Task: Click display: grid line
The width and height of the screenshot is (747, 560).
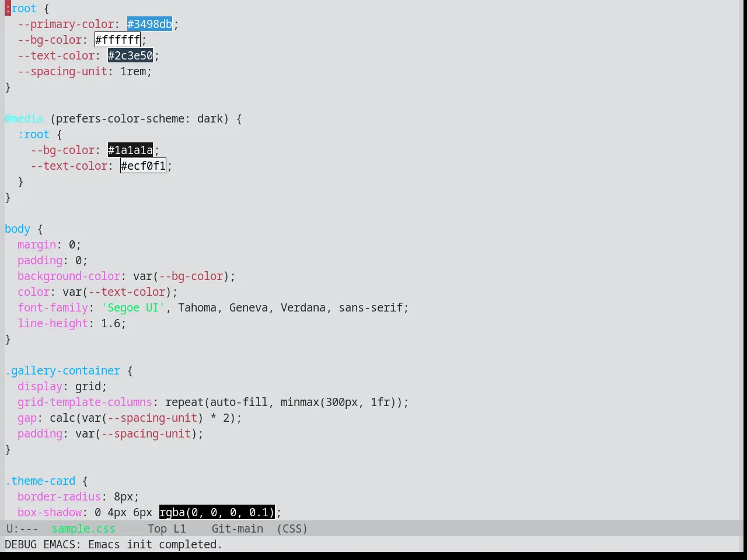Action: point(62,386)
